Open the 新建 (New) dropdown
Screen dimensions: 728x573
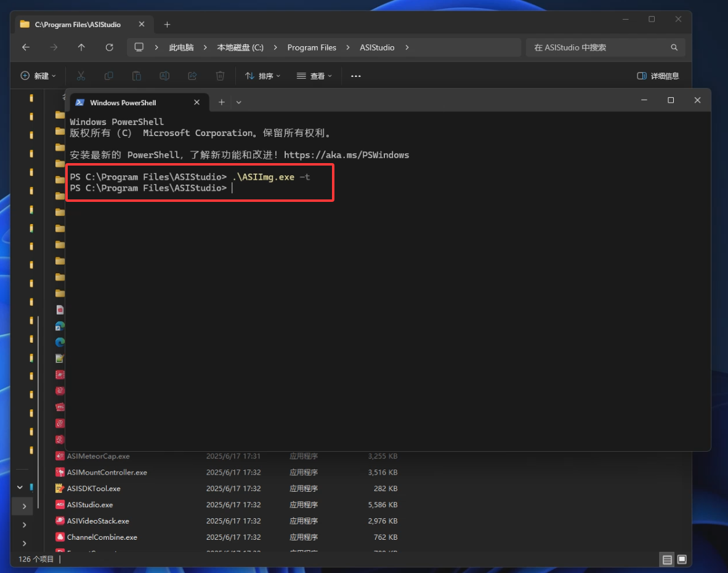pyautogui.click(x=38, y=76)
